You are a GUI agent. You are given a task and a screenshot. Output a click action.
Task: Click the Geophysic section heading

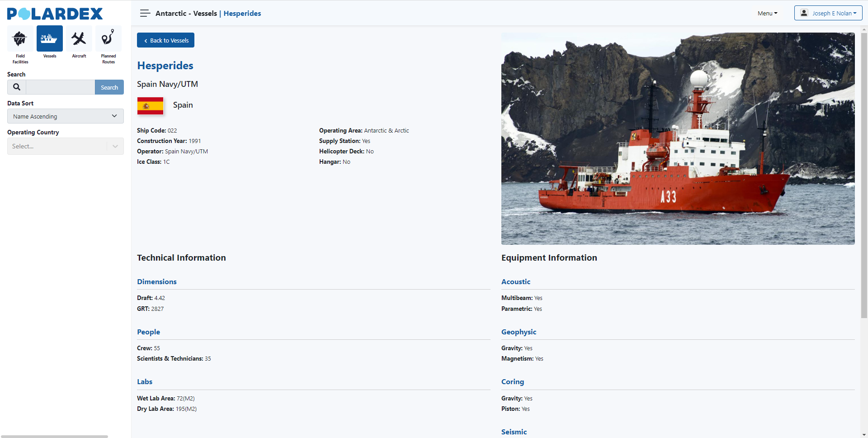[x=519, y=332]
